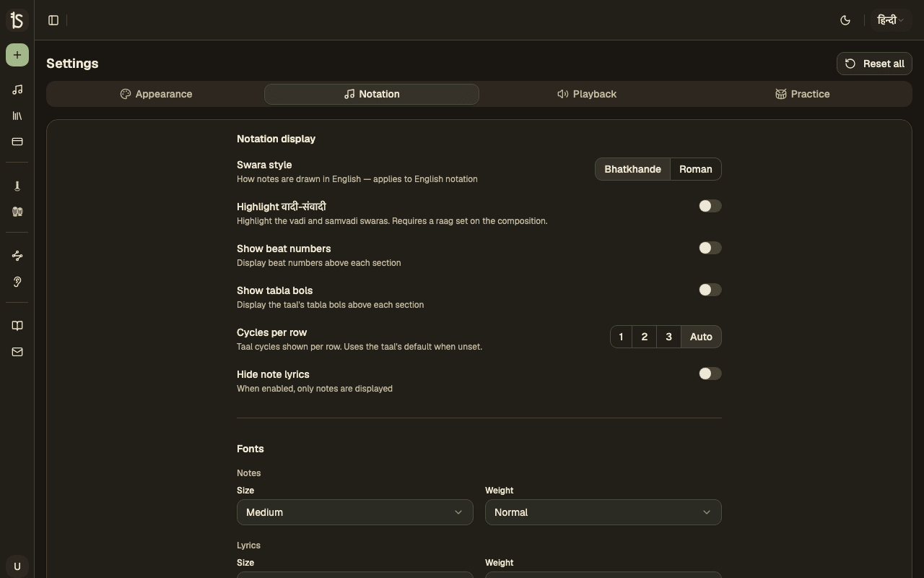Open the library books sidebar icon
This screenshot has height=578, width=924.
point(17,116)
